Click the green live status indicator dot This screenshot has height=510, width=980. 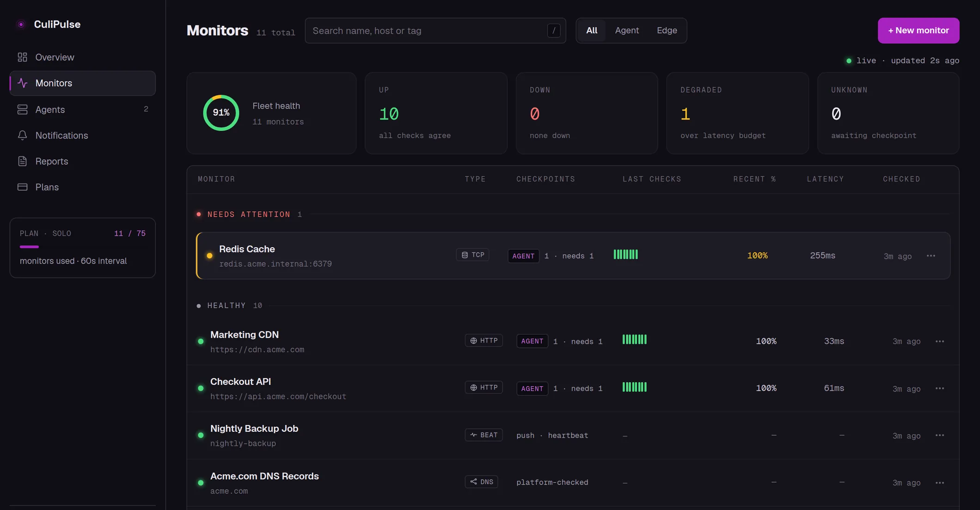pyautogui.click(x=849, y=61)
